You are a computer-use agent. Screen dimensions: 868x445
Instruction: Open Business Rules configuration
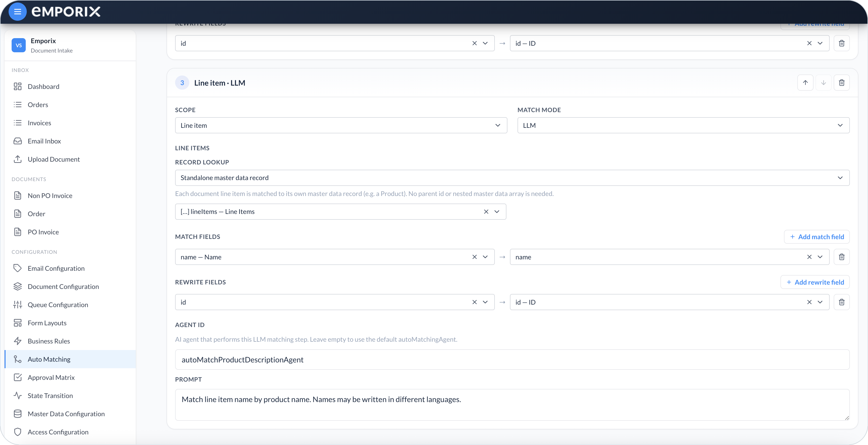[70, 341]
